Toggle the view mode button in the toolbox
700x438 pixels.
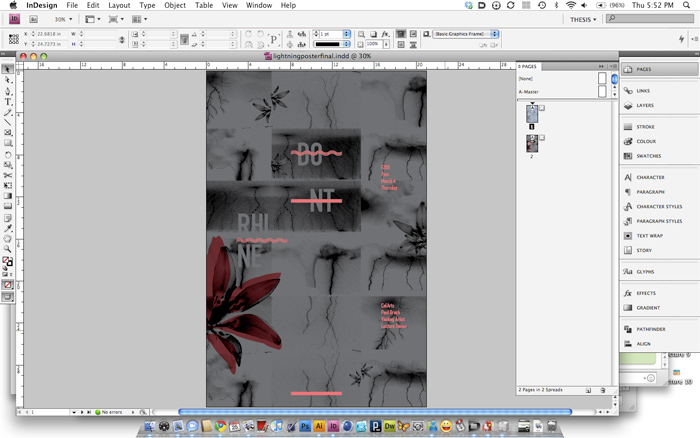8,297
